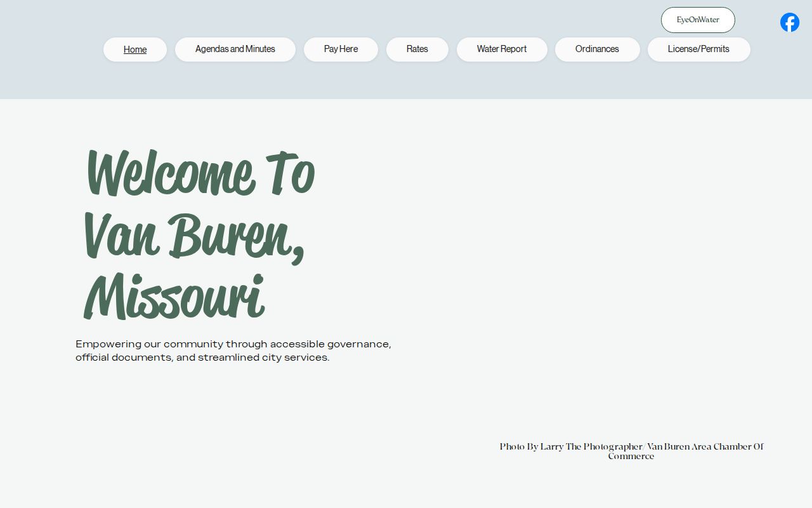The height and width of the screenshot is (508, 812).
Task: Select the Pay Here menu item
Action: tap(341, 50)
